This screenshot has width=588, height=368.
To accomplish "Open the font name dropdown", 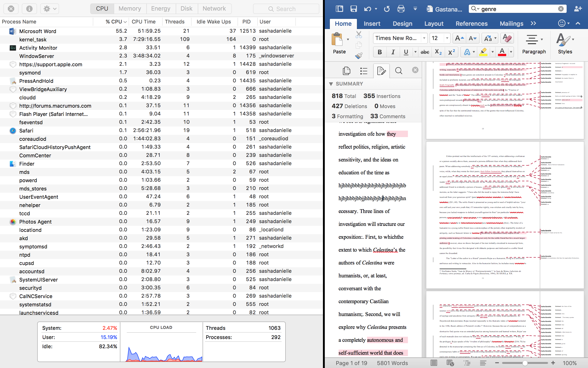I will coord(424,38).
